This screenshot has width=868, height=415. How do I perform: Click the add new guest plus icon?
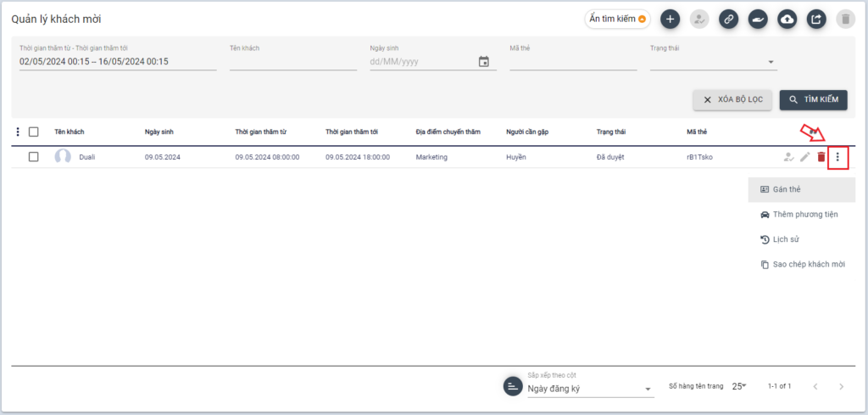(x=670, y=20)
